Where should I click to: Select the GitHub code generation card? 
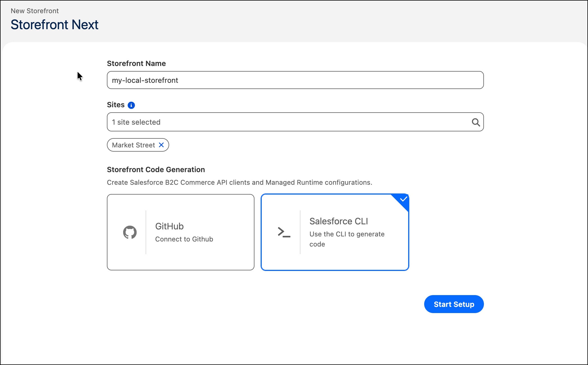pyautogui.click(x=181, y=232)
